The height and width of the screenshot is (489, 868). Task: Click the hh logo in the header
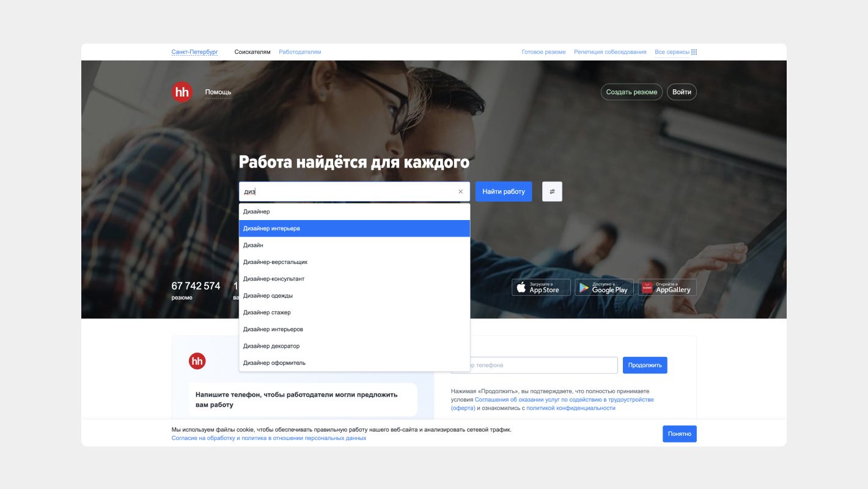click(x=182, y=92)
